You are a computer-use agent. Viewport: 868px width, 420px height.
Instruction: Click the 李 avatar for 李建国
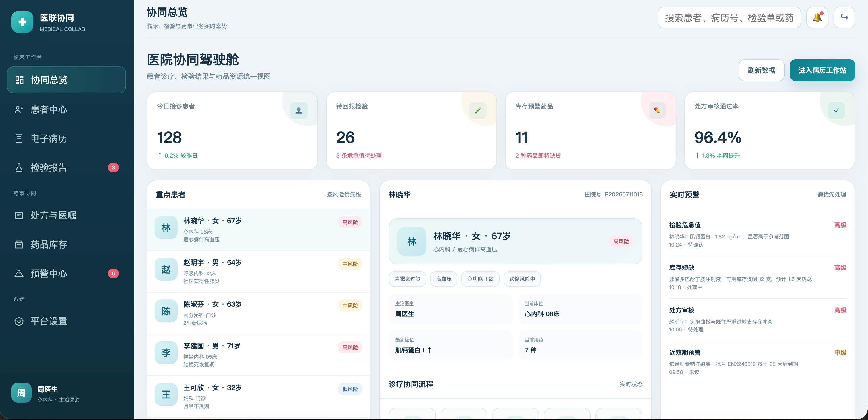pos(166,352)
